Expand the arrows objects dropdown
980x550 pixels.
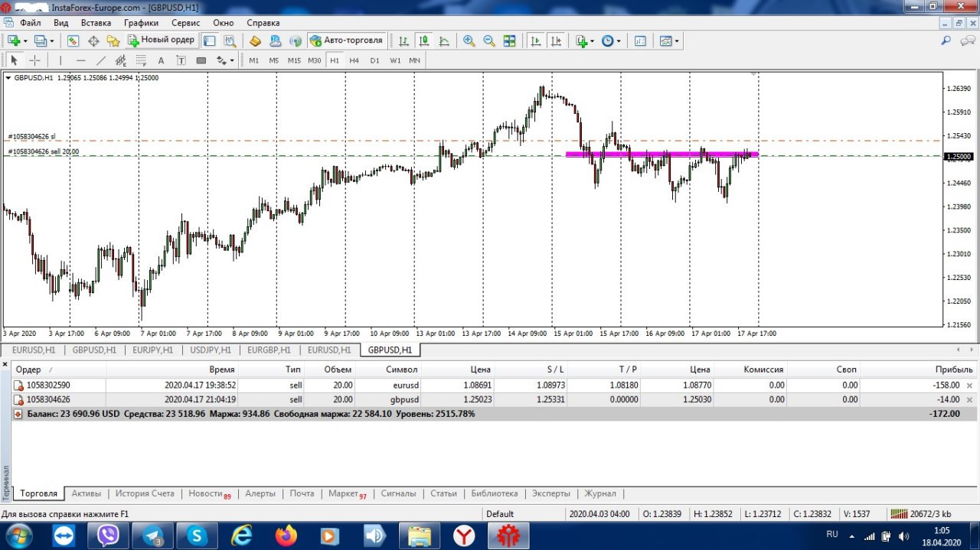click(x=232, y=60)
